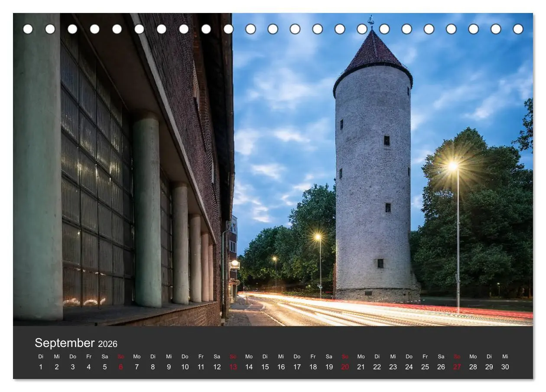Click the 'Mi' weekday label above date 30
The width and height of the screenshot is (546, 392).
(505, 356)
